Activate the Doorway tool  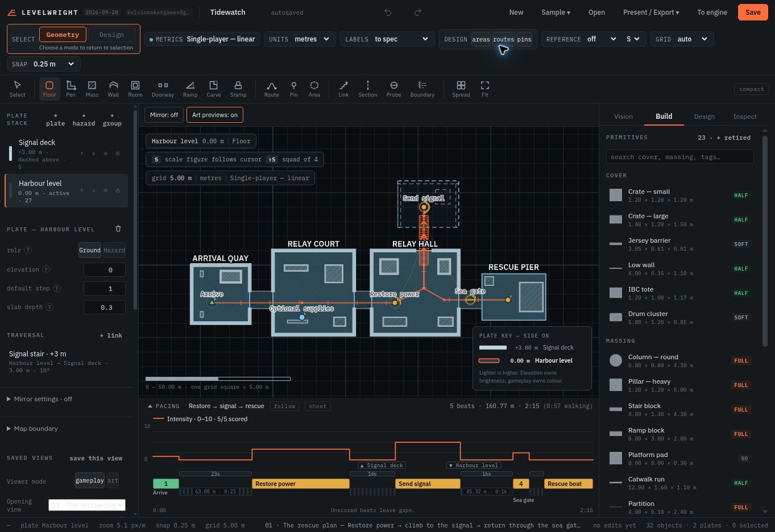[163, 89]
